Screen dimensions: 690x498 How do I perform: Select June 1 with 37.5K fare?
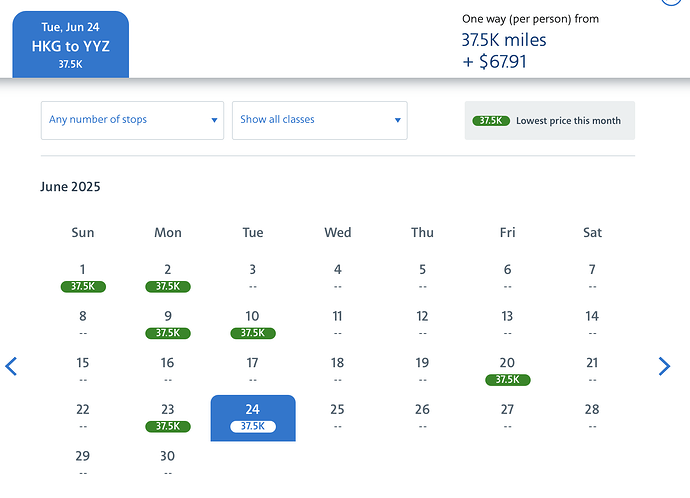point(83,277)
